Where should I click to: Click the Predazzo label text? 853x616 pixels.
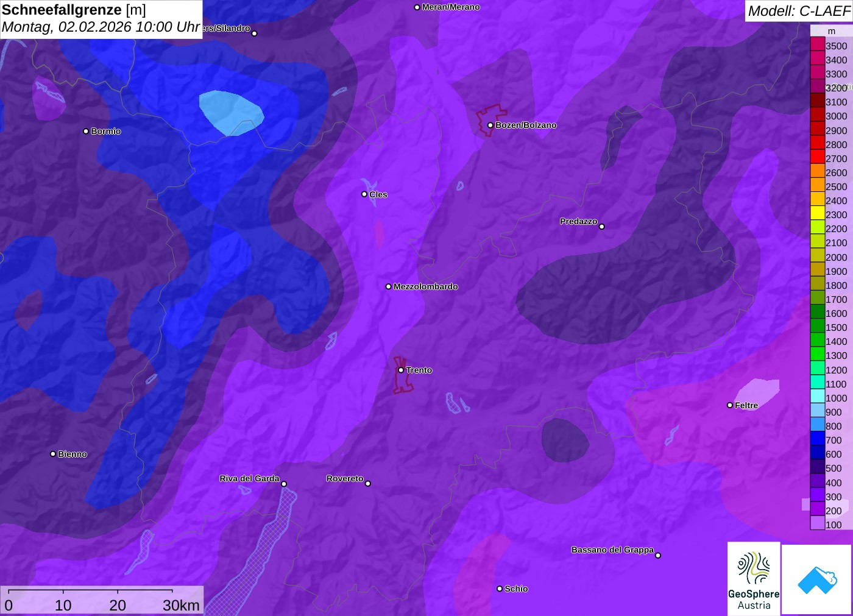pyautogui.click(x=579, y=221)
